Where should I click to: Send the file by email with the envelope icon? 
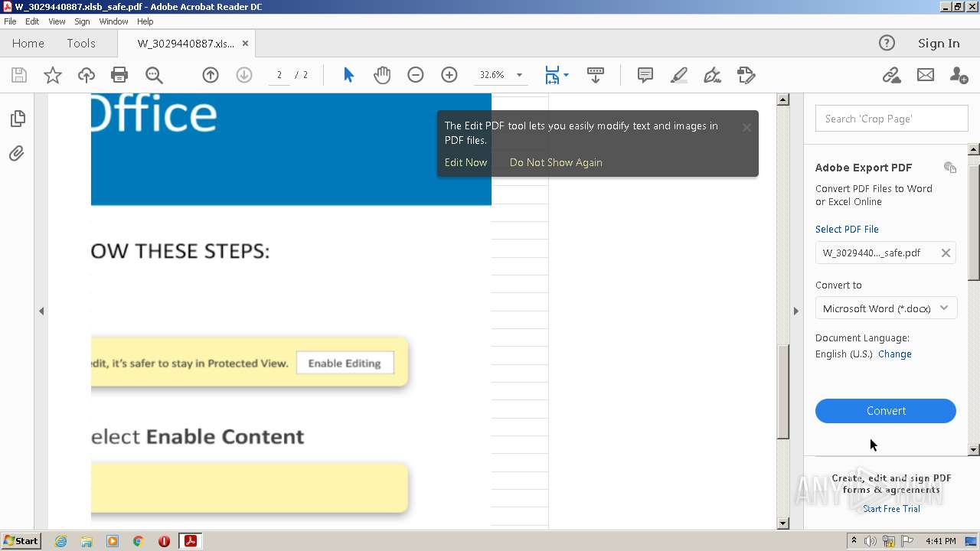pos(926,75)
